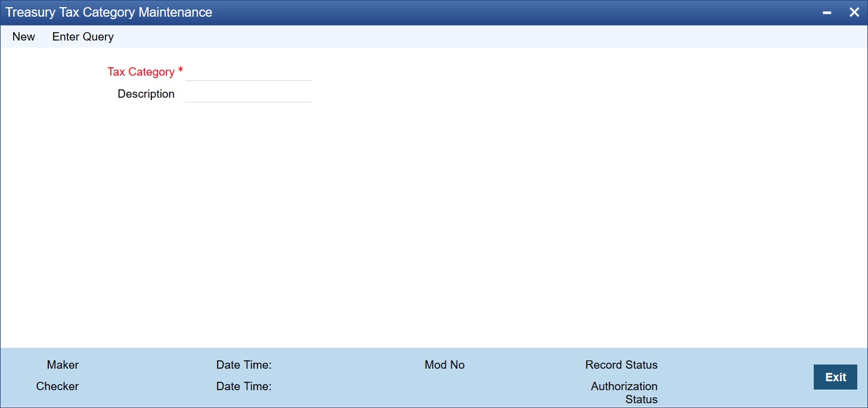Viewport: 868px width, 408px height.
Task: Click the New menu item
Action: click(24, 37)
